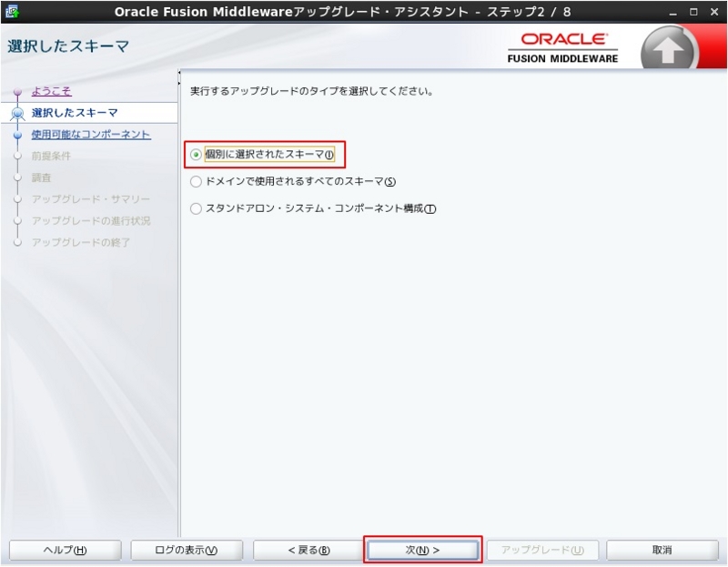Click the アップグレードの進行状況 step label
Image resolution: width=728 pixels, height=567 pixels.
[x=91, y=220]
